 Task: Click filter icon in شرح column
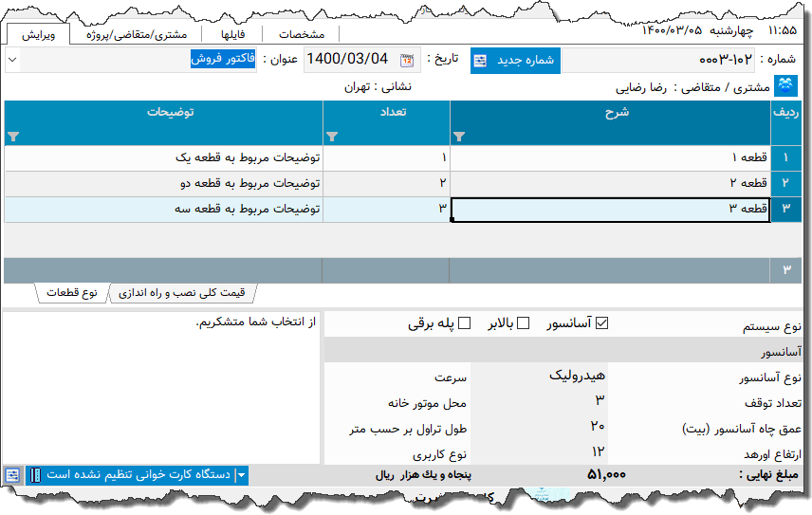coord(459,137)
